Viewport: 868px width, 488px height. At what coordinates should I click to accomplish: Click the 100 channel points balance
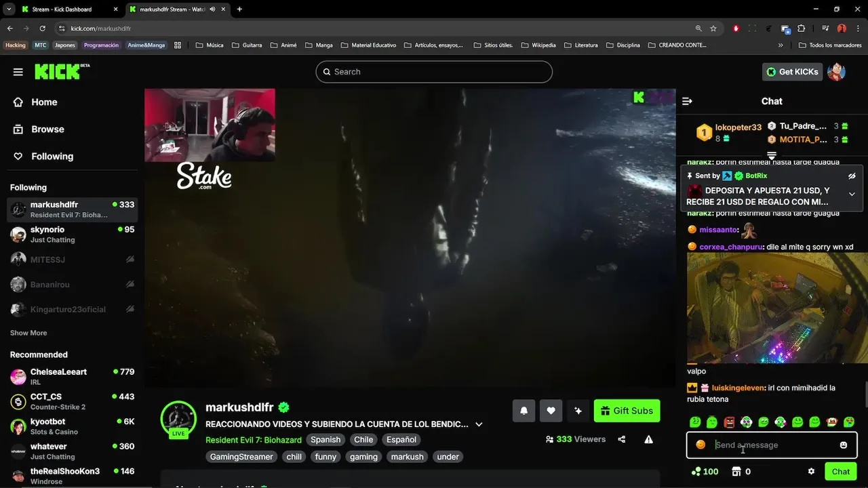(x=705, y=472)
